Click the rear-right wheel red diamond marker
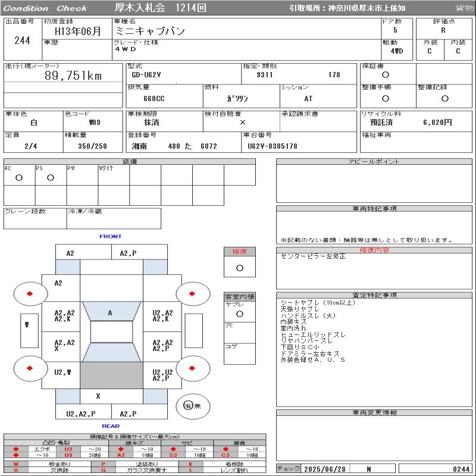This screenshot has height=476, width=476. (x=193, y=369)
